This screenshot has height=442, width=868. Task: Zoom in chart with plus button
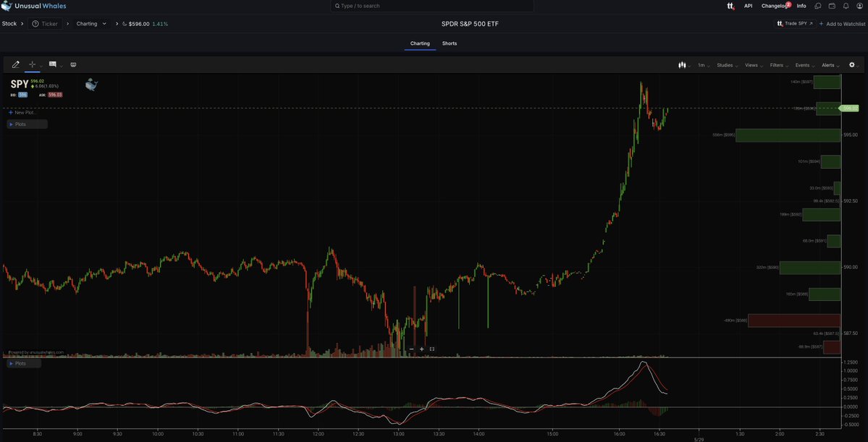(x=422, y=349)
